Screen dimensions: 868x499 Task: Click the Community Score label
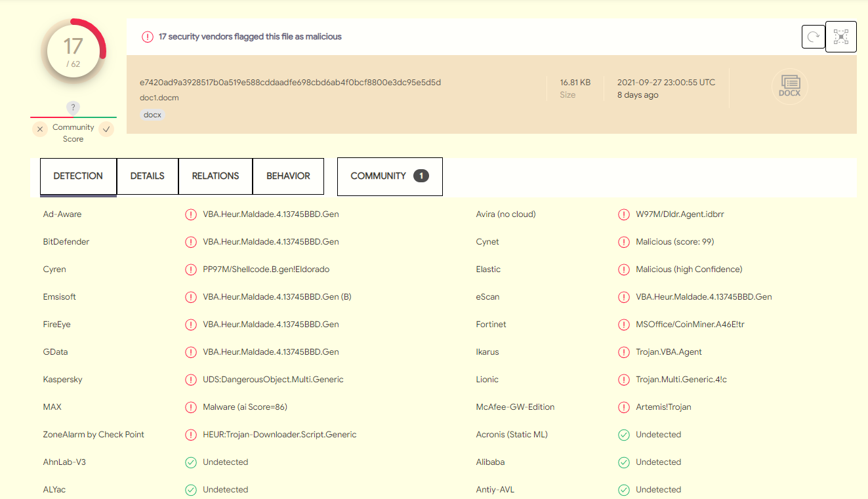73,133
